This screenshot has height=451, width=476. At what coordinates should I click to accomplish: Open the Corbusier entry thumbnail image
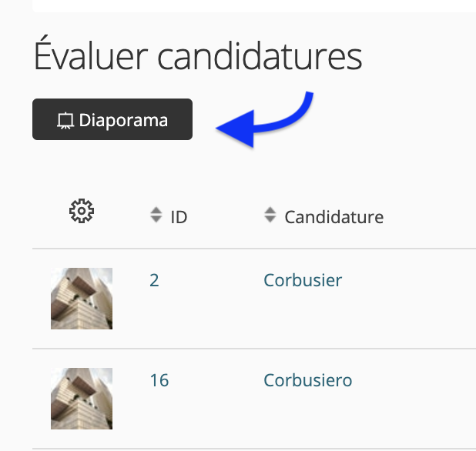pos(82,299)
